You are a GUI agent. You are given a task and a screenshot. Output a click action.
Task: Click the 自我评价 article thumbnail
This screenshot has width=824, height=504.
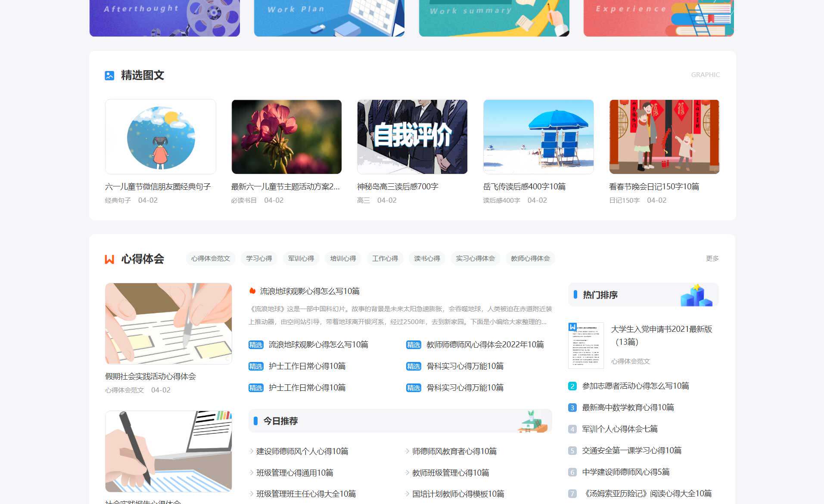tap(412, 136)
